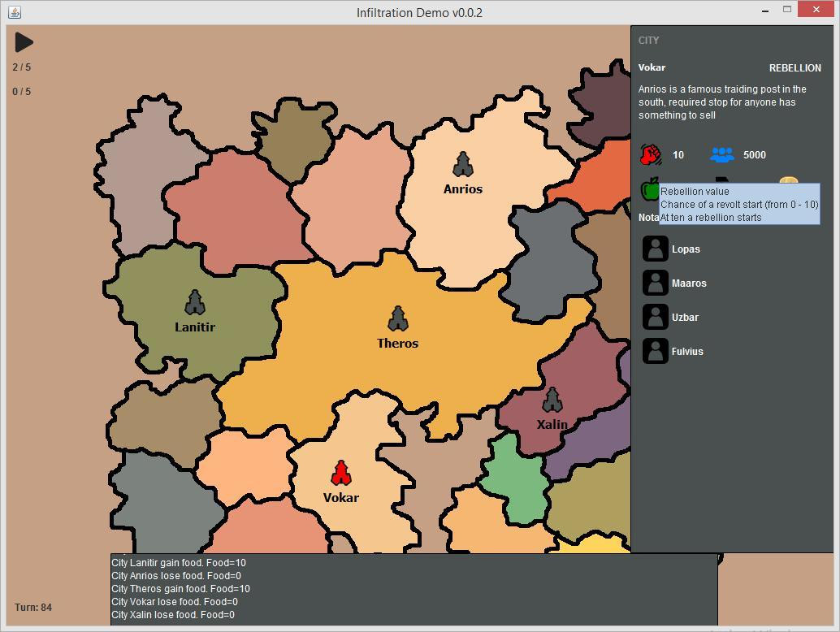840x632 pixels.
Task: Click the red Vokar city castle icon
Action: pos(340,473)
